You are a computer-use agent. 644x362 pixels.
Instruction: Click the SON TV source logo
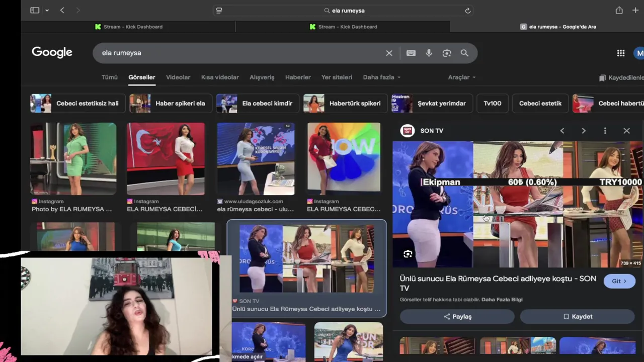408,131
